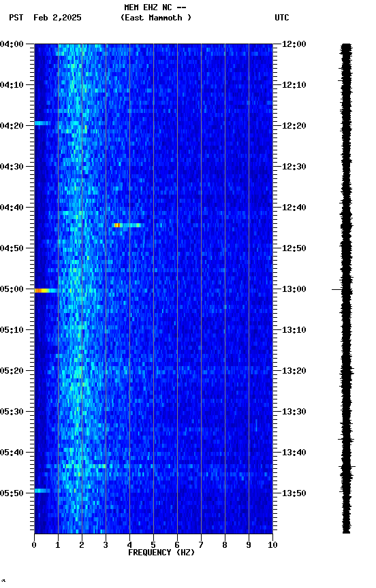Viewport: 376px width, 588px height.
Task: Click the 05:10 PST time label
Action: coord(12,330)
